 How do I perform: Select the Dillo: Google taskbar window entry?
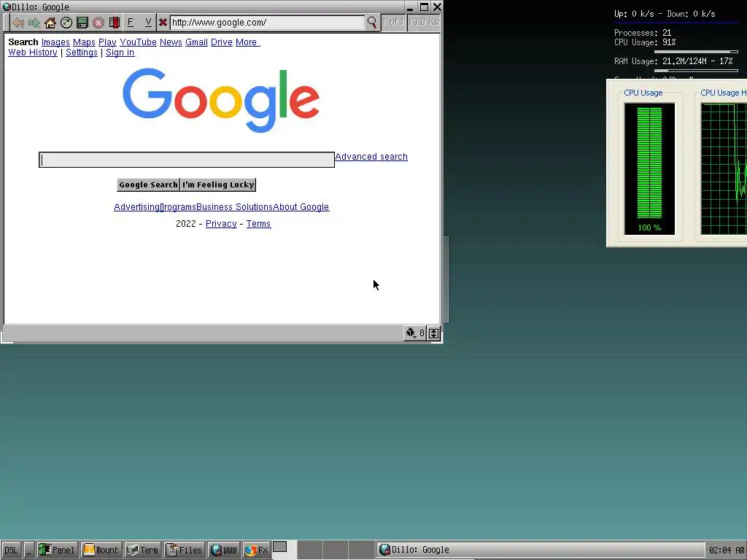point(541,550)
